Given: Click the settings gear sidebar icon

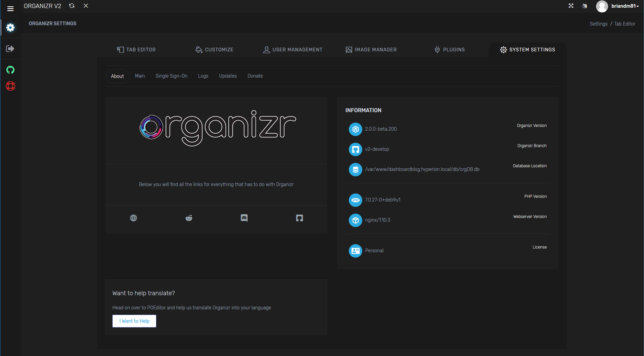Looking at the screenshot, I should (10, 28).
